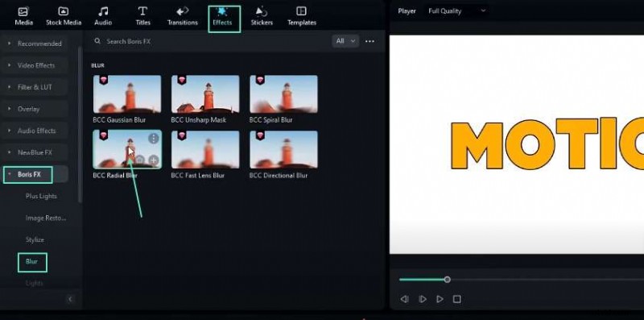Expand the Overlay category
644x320 pixels.
pos(35,109)
